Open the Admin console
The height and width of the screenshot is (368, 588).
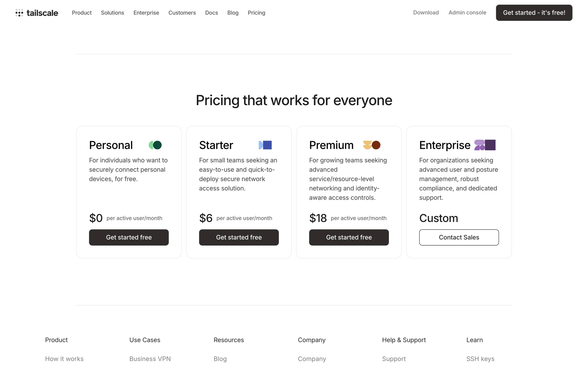467,13
